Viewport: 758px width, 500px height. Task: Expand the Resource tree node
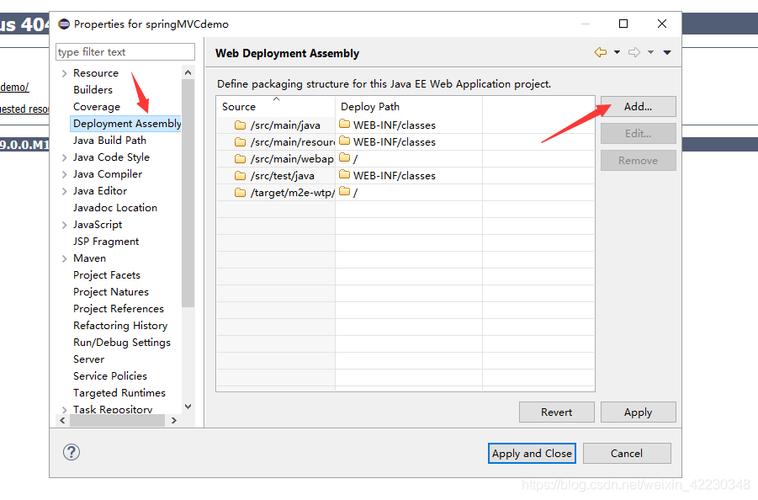pos(64,74)
